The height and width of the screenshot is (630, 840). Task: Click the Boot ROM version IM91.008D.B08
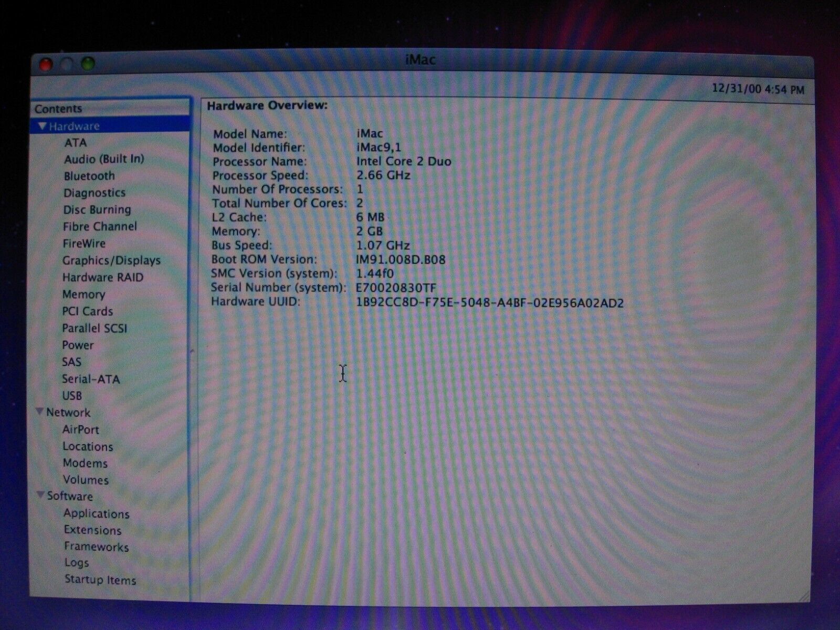(401, 259)
